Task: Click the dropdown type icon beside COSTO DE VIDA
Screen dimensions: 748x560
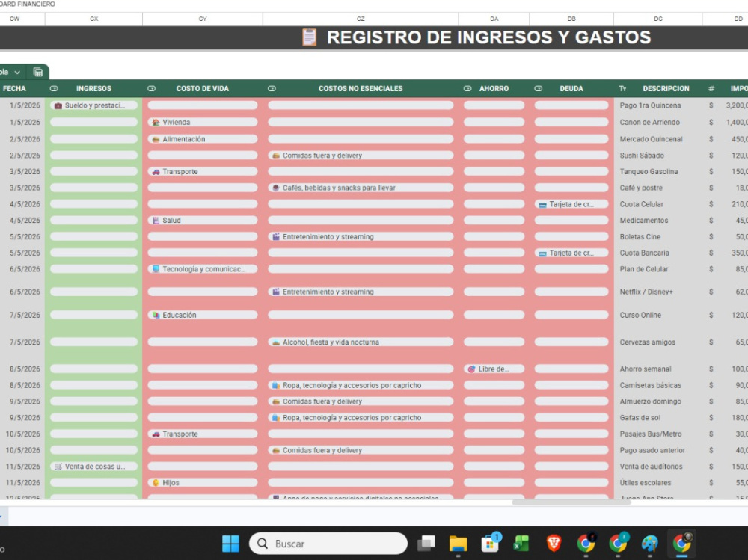Action: tap(152, 89)
